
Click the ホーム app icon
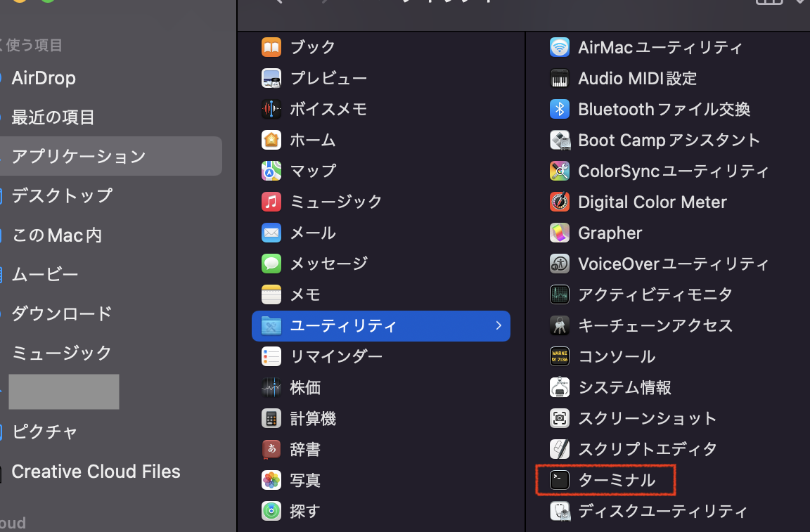coord(271,140)
